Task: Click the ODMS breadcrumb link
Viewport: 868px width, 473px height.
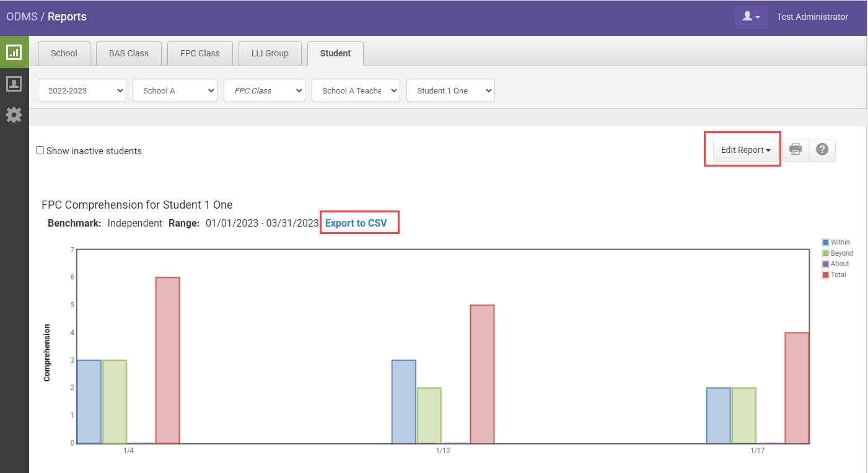Action: (22, 17)
